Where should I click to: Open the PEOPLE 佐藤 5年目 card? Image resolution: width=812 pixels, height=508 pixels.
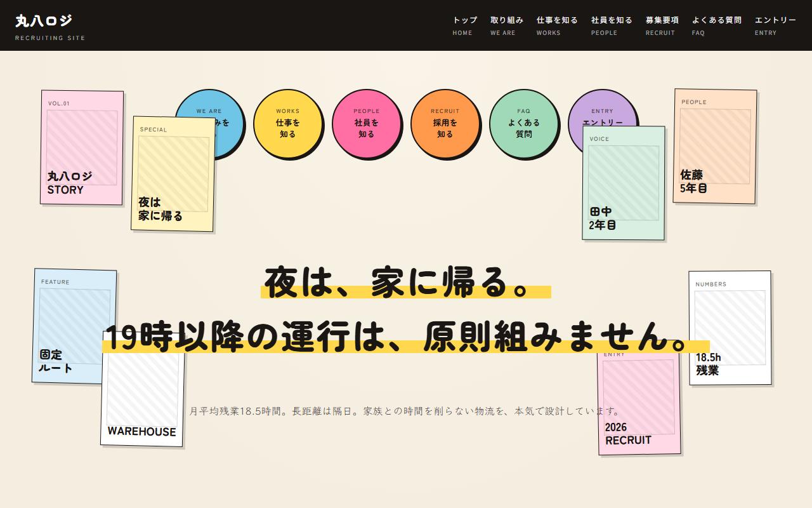point(715,146)
